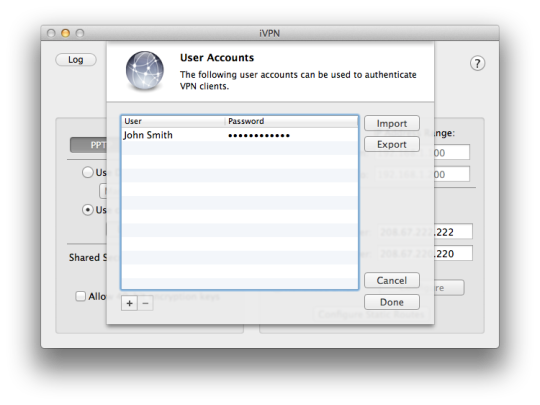Confirm with the Done button

392,302
